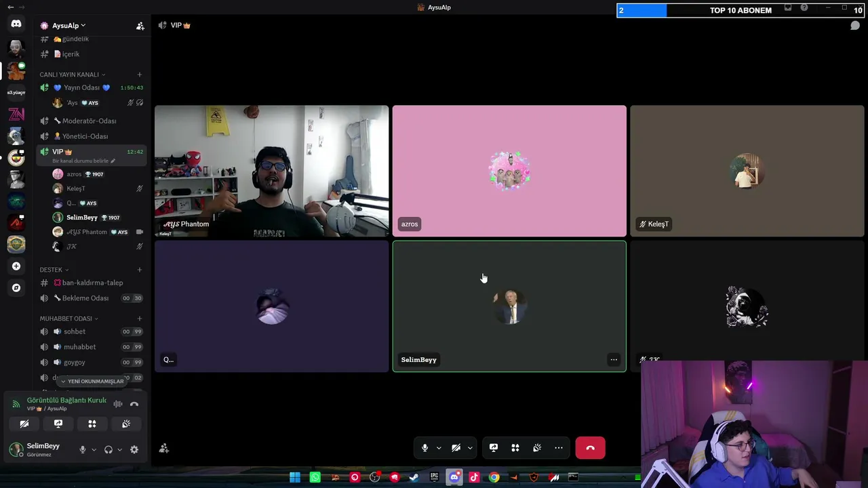Create channel in CANLI YAYIN KANALI
The width and height of the screenshot is (868, 488).
coord(140,75)
